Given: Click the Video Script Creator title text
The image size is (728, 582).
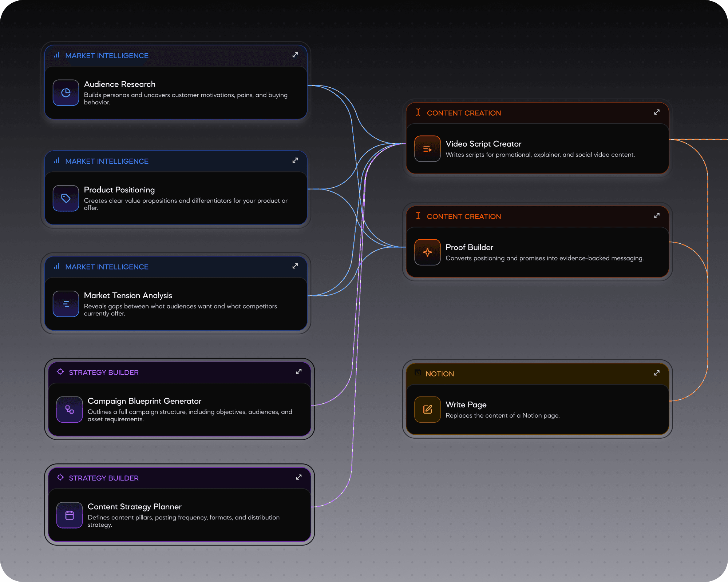Looking at the screenshot, I should click(x=483, y=144).
